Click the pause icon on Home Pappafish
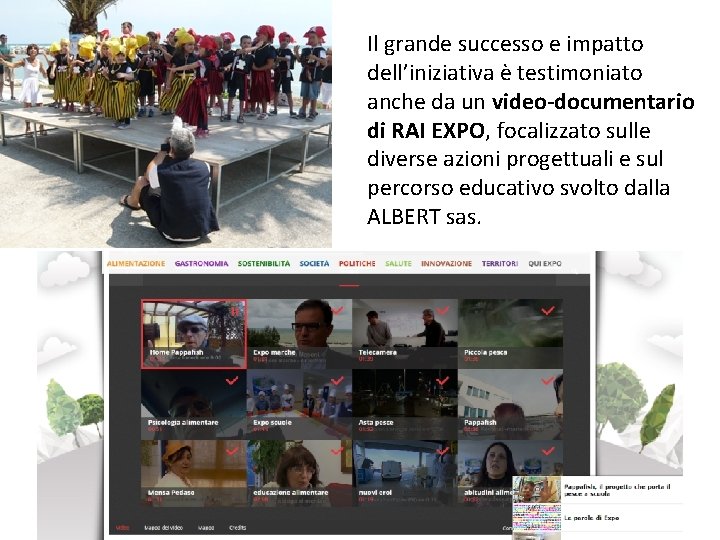Screen dimensions: 720x540 [235, 311]
